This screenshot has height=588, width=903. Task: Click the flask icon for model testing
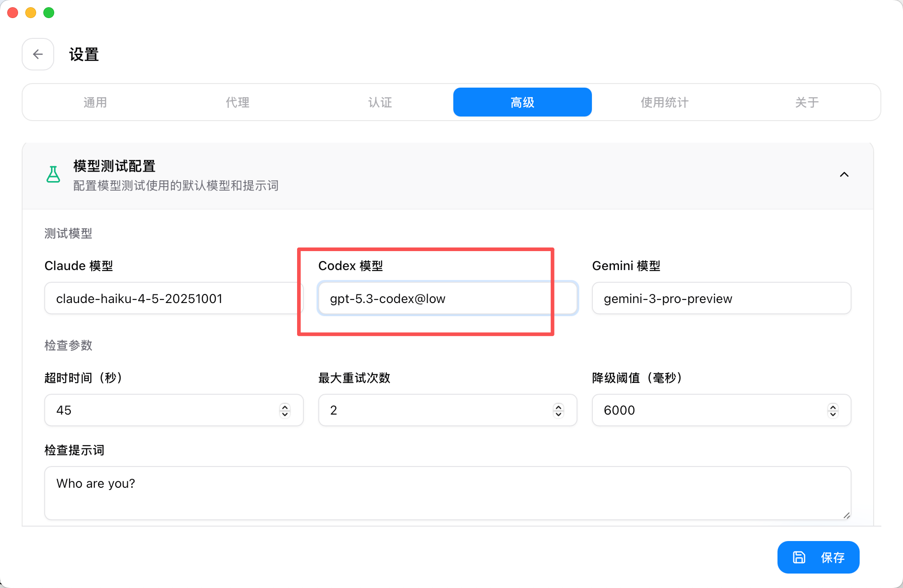[53, 174]
